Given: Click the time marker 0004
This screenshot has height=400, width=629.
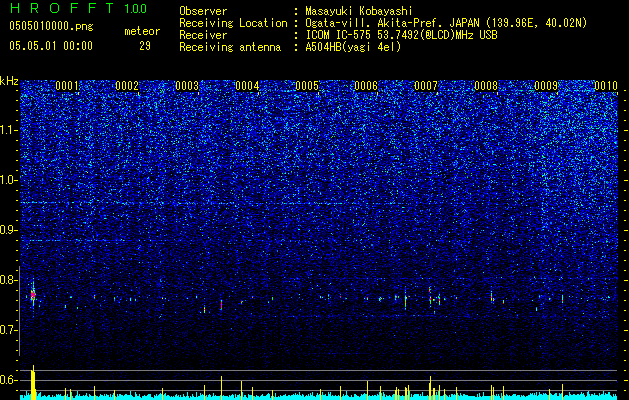Looking at the screenshot, I should click(247, 86).
